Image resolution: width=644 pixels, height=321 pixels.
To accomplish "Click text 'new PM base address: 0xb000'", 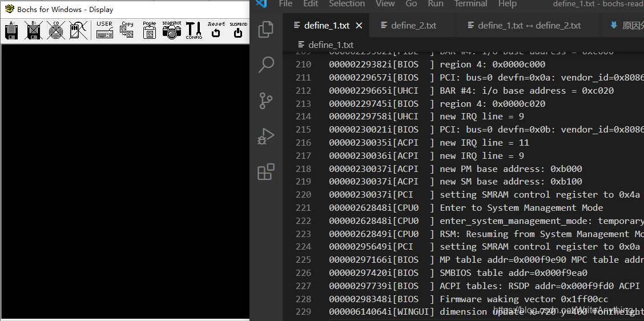I will pyautogui.click(x=511, y=169).
